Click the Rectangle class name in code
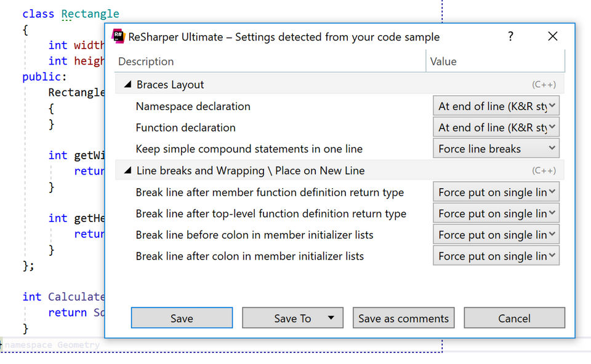Image resolution: width=591 pixels, height=364 pixels. (x=90, y=14)
